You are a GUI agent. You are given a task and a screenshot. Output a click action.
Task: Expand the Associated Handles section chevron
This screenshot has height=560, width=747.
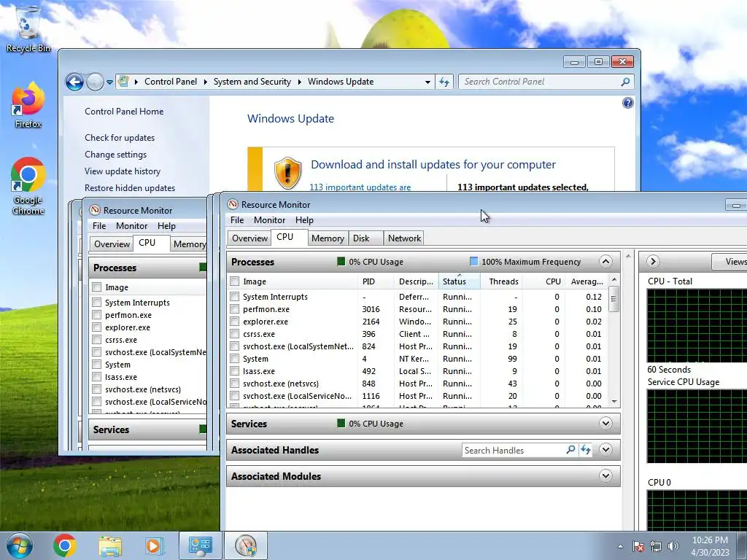pyautogui.click(x=605, y=449)
